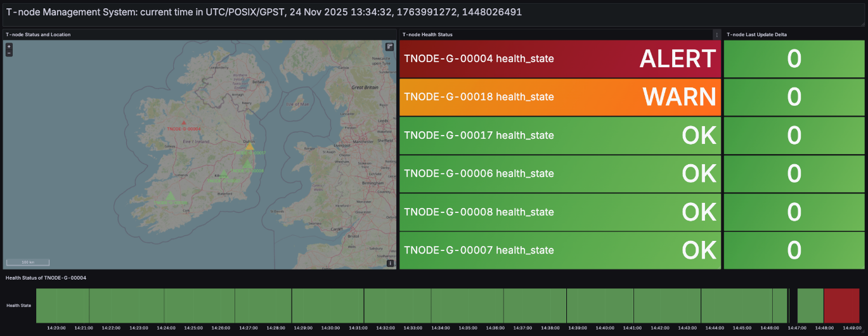
Task: Select the green TNODE-G-00006 marker near Cork
Action: [x=169, y=197]
